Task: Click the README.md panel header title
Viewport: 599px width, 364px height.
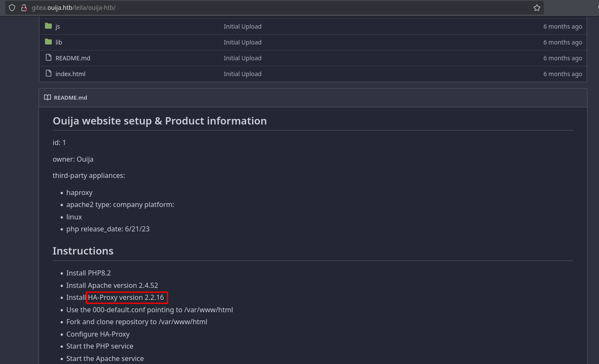Action: (70, 98)
